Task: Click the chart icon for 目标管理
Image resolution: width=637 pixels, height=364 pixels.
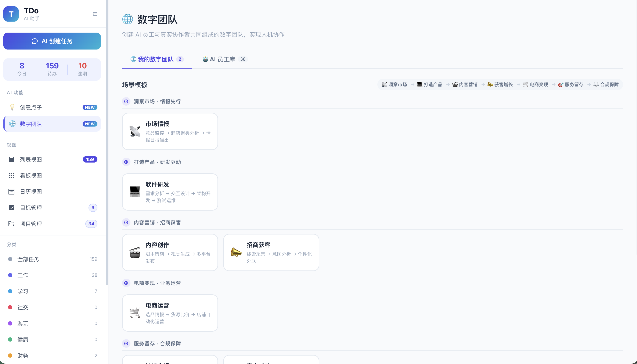Action: tap(11, 207)
